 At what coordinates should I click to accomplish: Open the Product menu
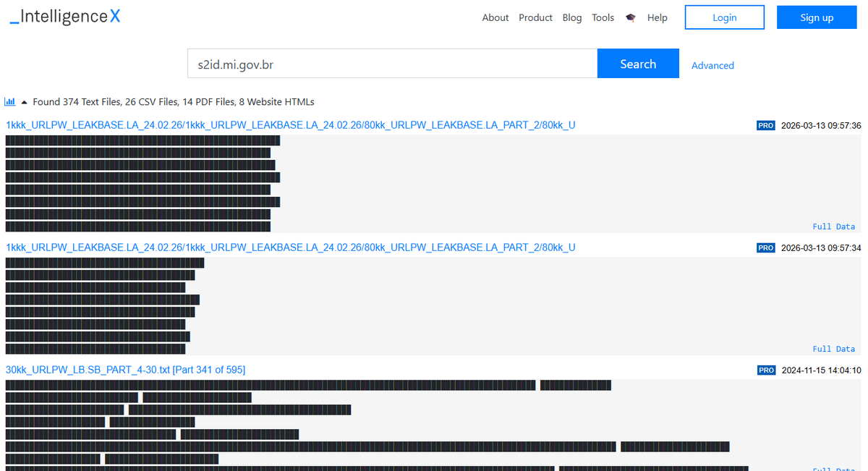535,17
